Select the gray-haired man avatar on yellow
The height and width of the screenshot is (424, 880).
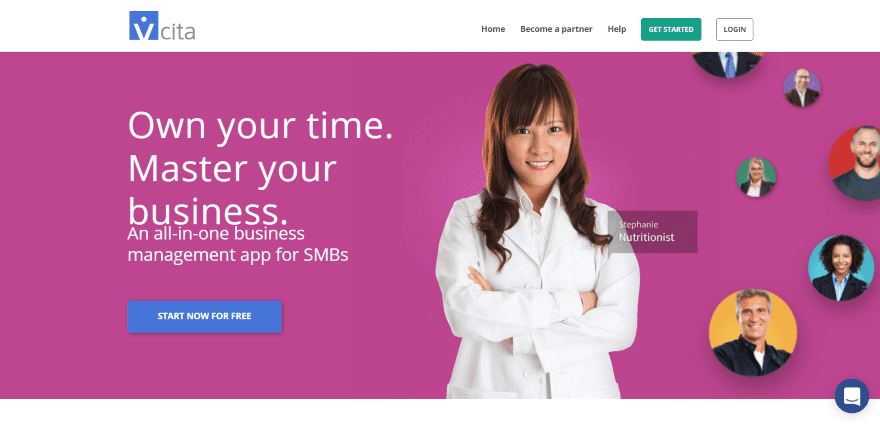(753, 333)
